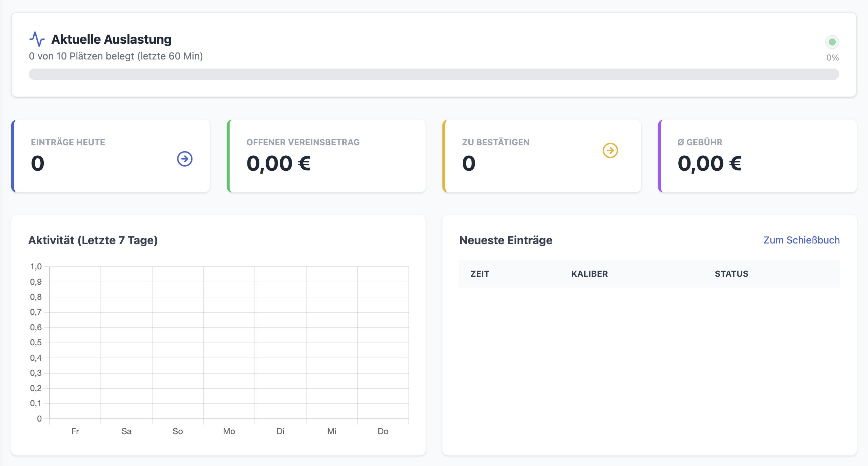
Task: Click the pulse icon next to Aktuelle Auslastung
Action: [37, 39]
